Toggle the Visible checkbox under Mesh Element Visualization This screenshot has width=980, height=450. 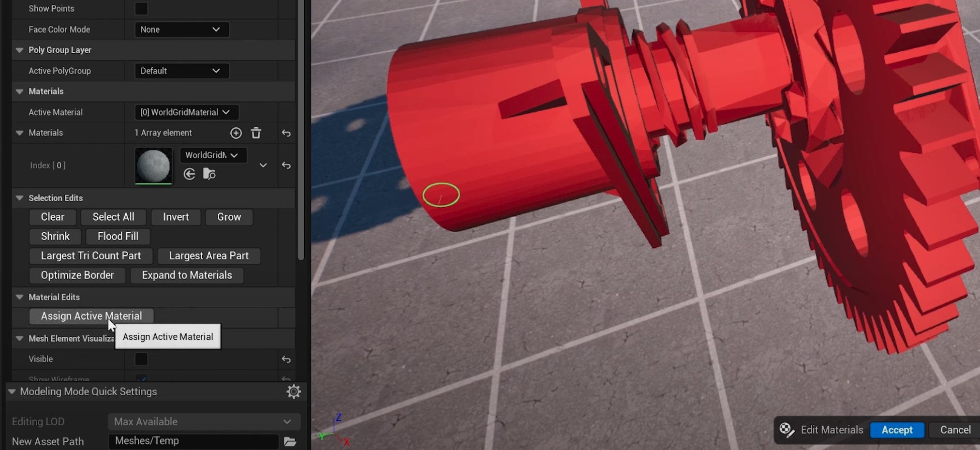tap(141, 359)
